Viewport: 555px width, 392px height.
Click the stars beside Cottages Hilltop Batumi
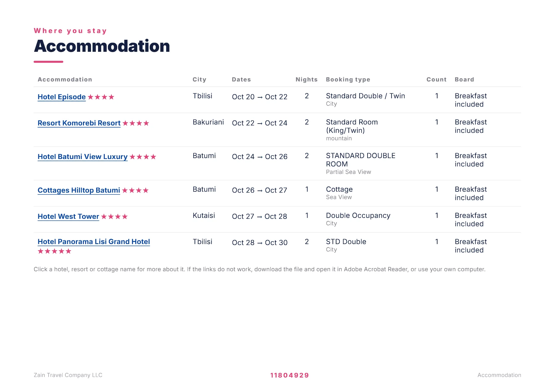point(135,190)
